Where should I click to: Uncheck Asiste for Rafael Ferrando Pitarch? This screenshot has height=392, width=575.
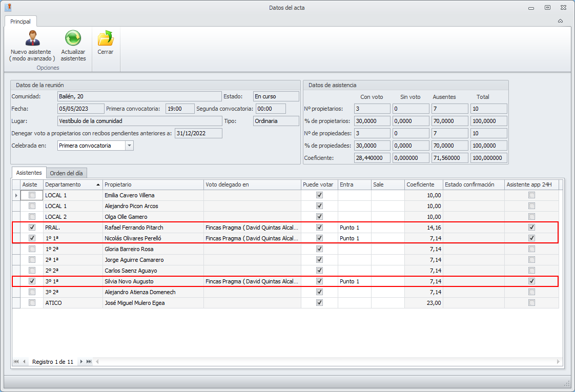(x=32, y=228)
